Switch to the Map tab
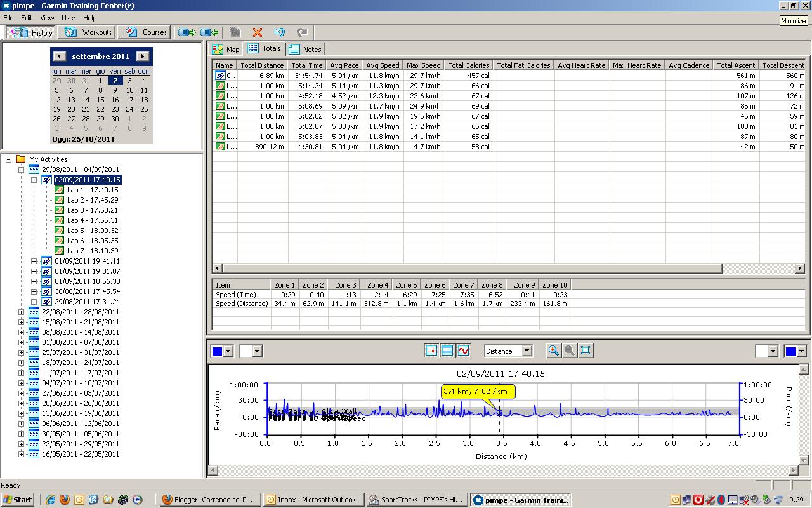 [226, 49]
